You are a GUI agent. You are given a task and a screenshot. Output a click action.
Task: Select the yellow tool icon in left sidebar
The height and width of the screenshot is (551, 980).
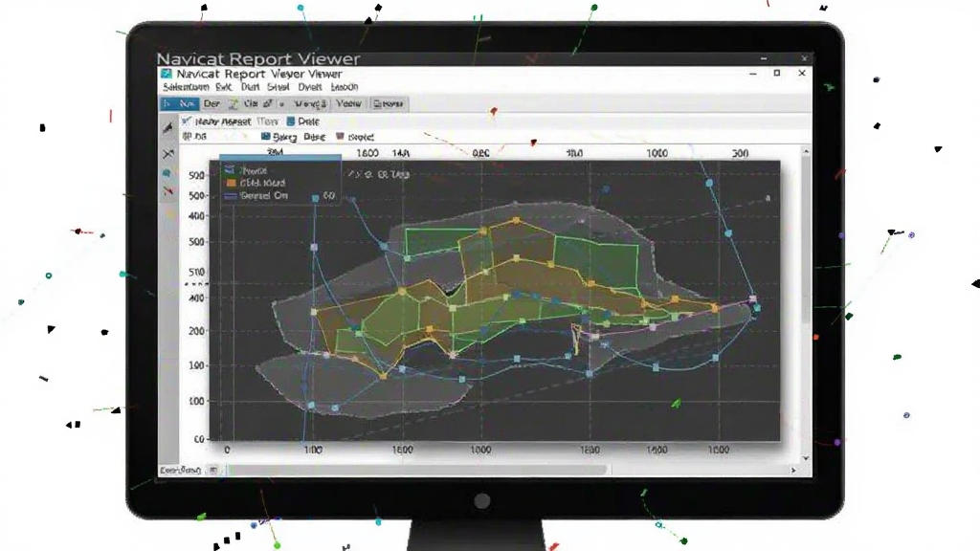169,214
